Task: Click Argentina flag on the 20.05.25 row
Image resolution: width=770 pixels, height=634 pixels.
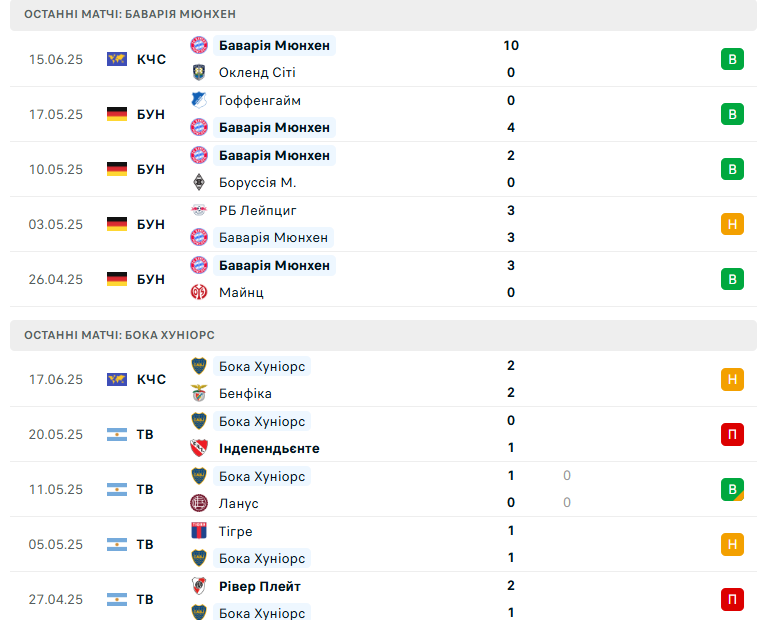Action: [117, 434]
